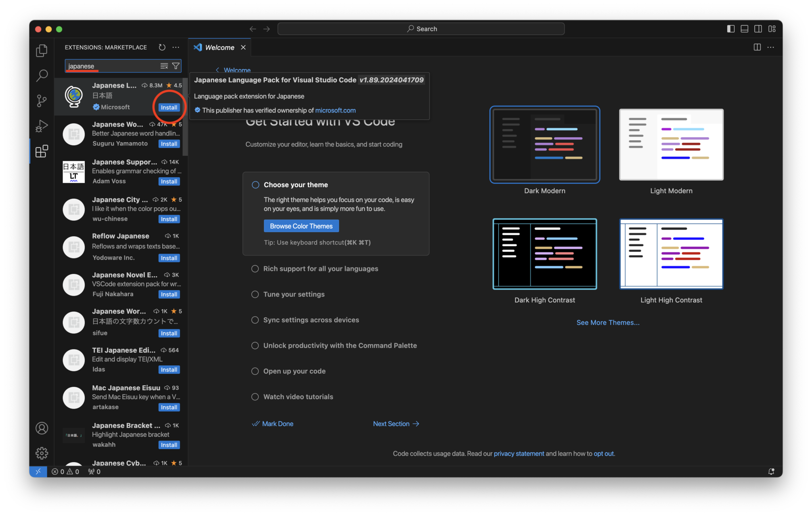Screen dimensions: 812x516
Task: Click the notifications bell in the status bar
Action: coord(771,472)
